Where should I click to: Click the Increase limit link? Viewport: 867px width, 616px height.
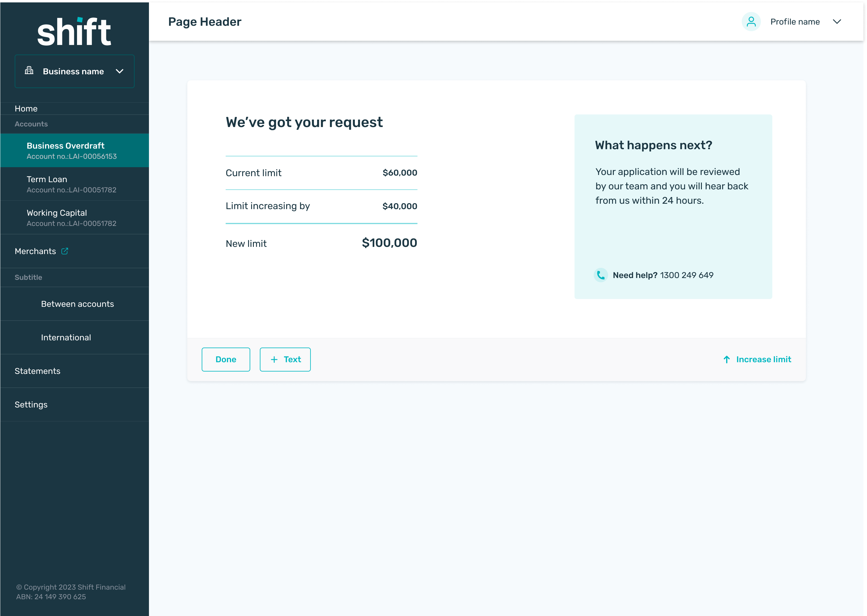[x=763, y=360]
